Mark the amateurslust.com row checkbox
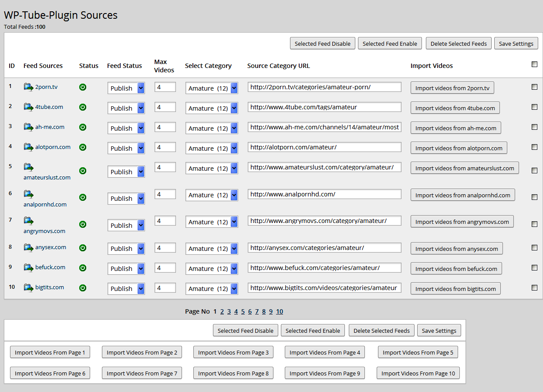Viewport: 543px width, 392px height. coord(534,171)
